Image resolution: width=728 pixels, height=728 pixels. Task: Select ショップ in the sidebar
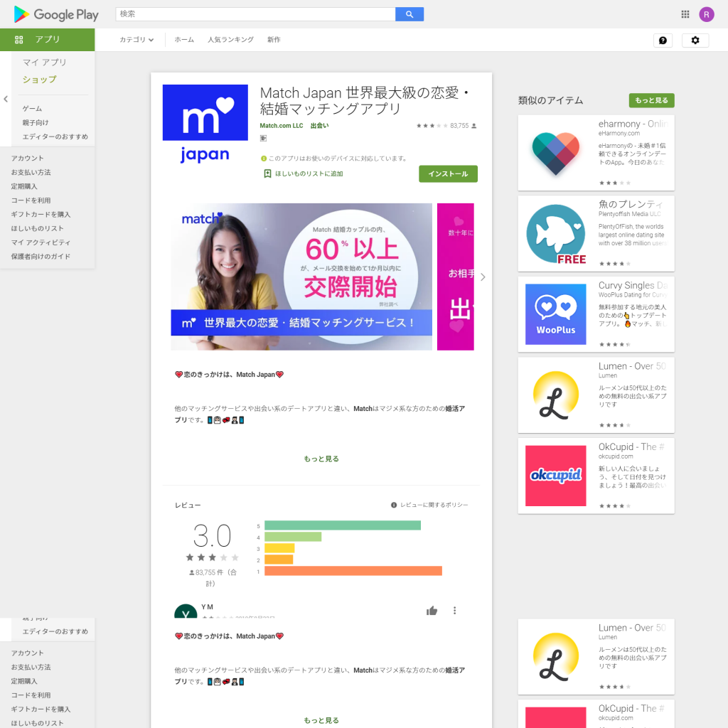(x=40, y=80)
